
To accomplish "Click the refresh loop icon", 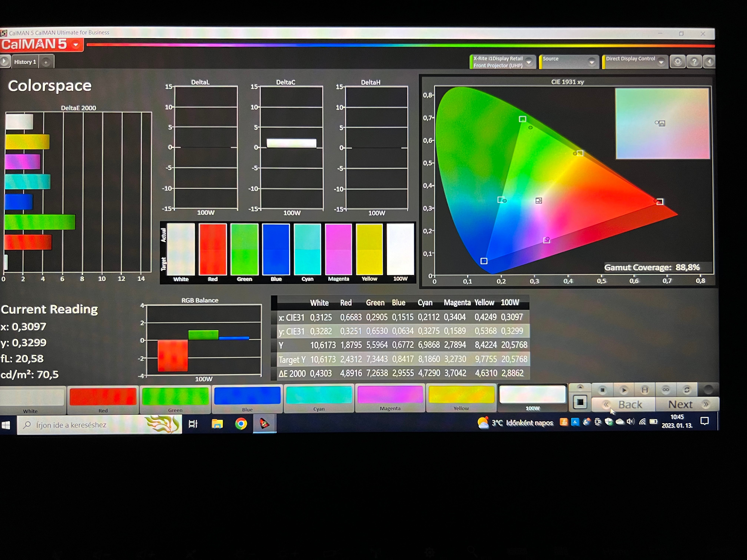I will (687, 390).
